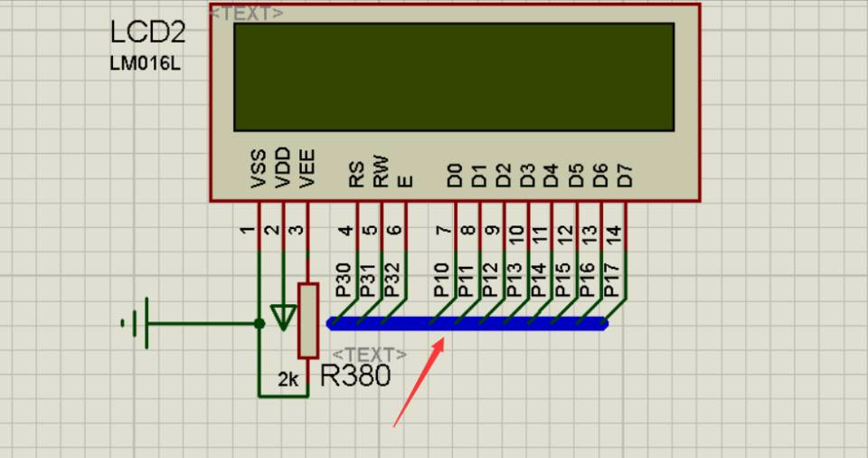Click pin number 10 of the LCD
Image resolution: width=868 pixels, height=458 pixels.
pyautogui.click(x=516, y=234)
